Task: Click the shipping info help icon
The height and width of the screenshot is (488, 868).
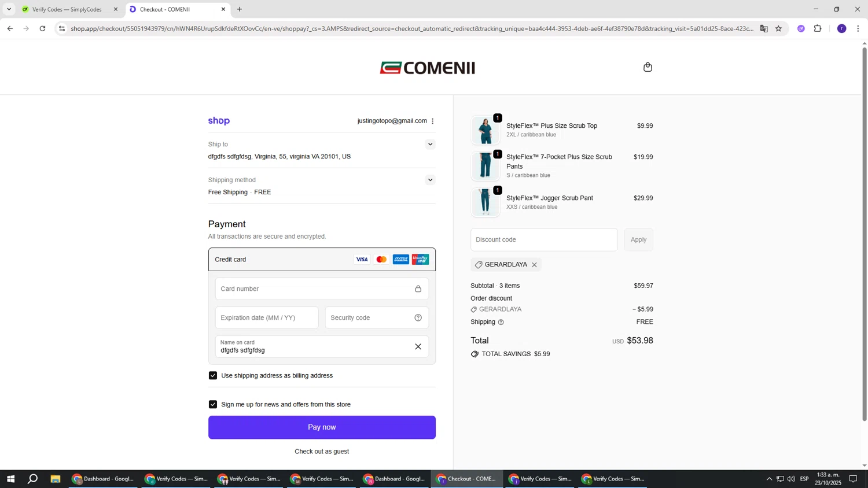Action: click(501, 322)
